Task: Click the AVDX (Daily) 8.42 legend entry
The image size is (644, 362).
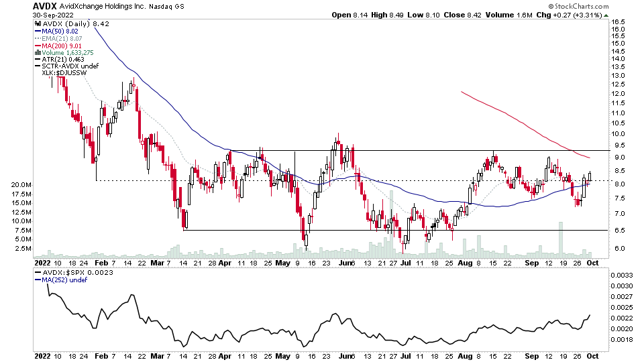Action: 76,24
